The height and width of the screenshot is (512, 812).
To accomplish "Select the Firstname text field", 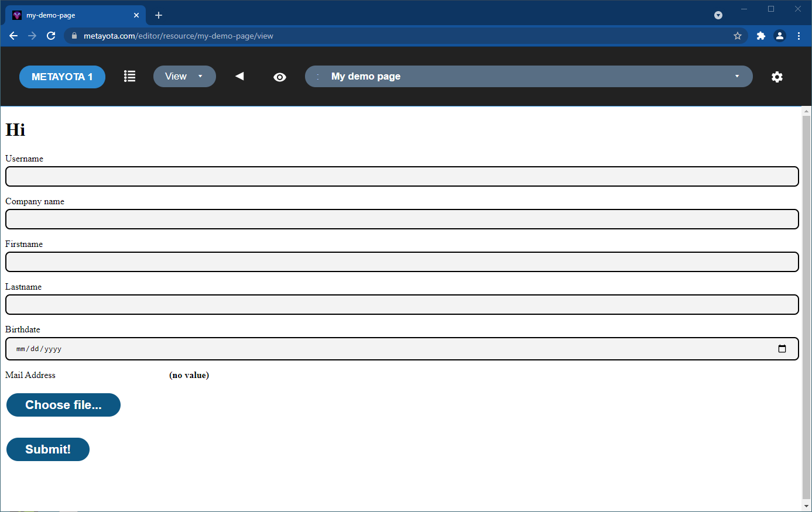I will point(402,262).
